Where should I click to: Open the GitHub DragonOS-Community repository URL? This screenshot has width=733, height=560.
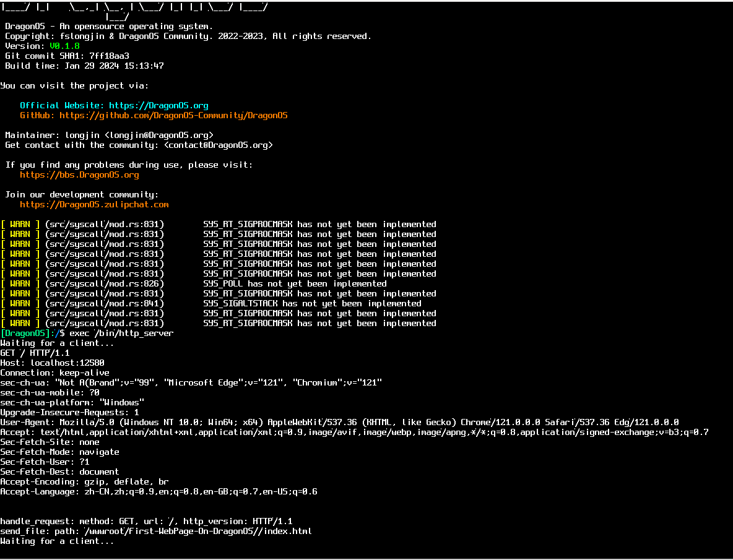(173, 116)
